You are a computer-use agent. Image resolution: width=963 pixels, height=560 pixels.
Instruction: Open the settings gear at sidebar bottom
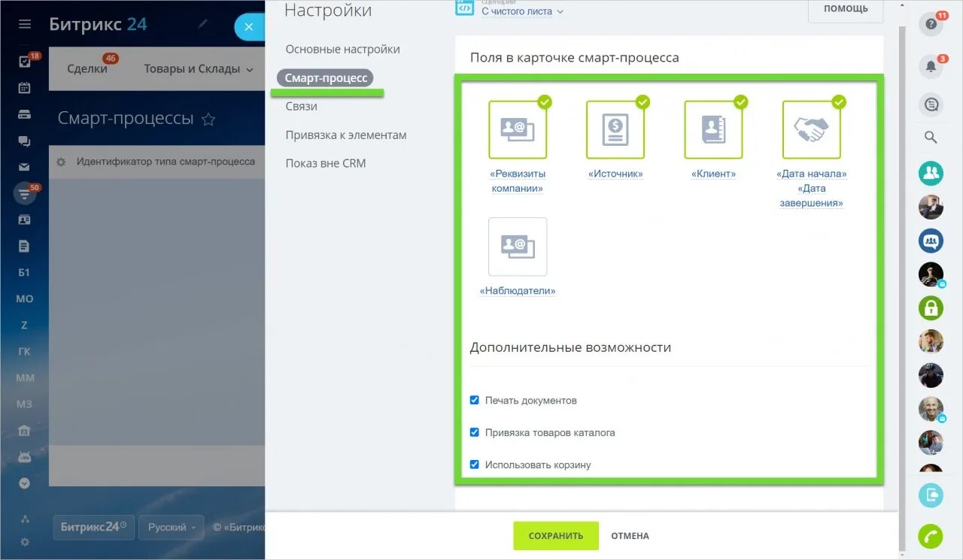click(24, 541)
